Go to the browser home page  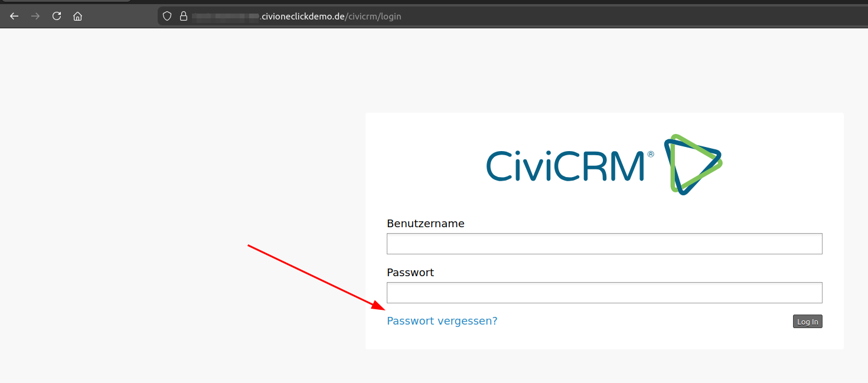77,17
